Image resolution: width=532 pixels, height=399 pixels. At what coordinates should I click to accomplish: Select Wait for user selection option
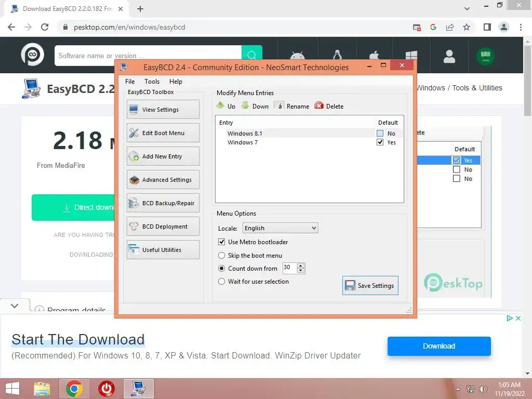[x=221, y=281]
